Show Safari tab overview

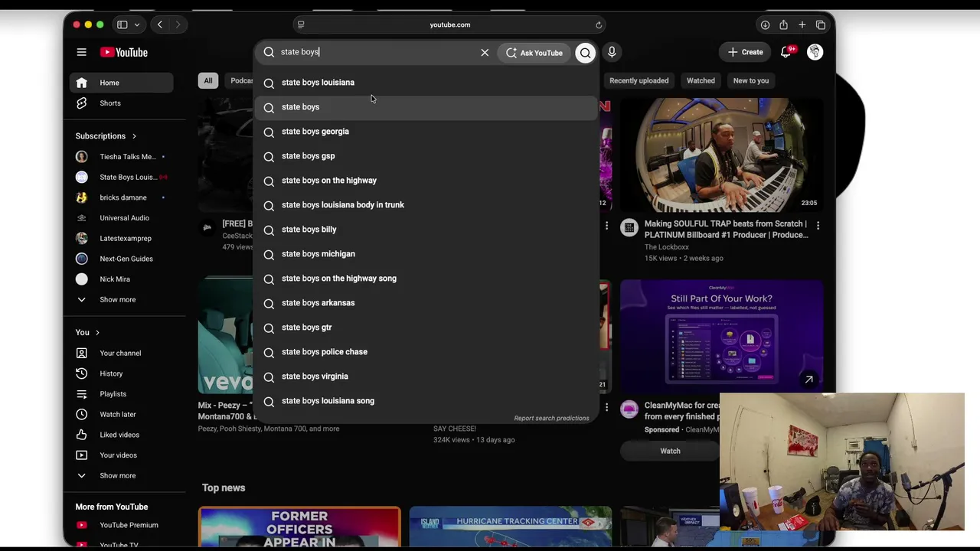coord(820,24)
